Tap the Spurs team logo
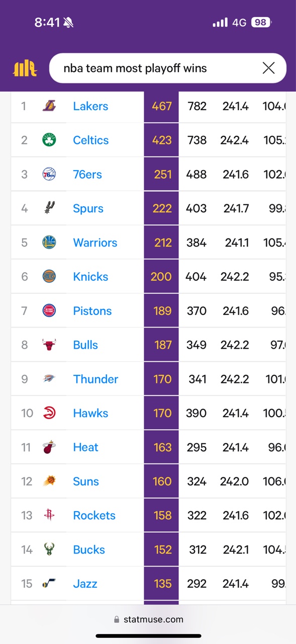The height and width of the screenshot is (644, 296). [x=49, y=208]
